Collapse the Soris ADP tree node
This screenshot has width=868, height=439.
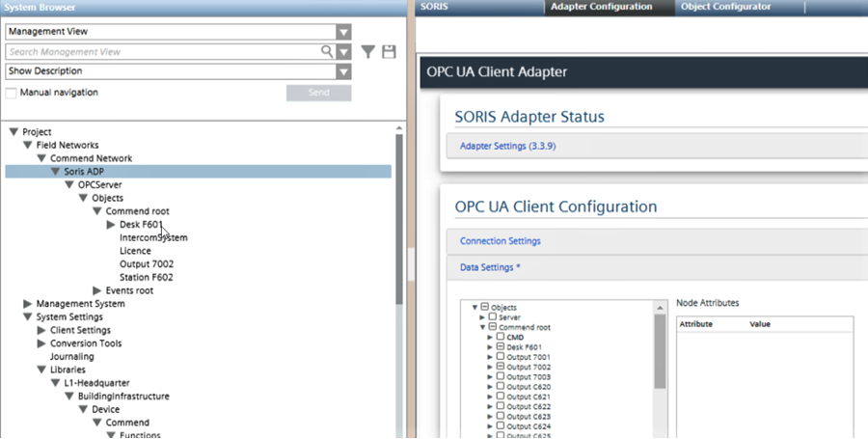pos(56,172)
